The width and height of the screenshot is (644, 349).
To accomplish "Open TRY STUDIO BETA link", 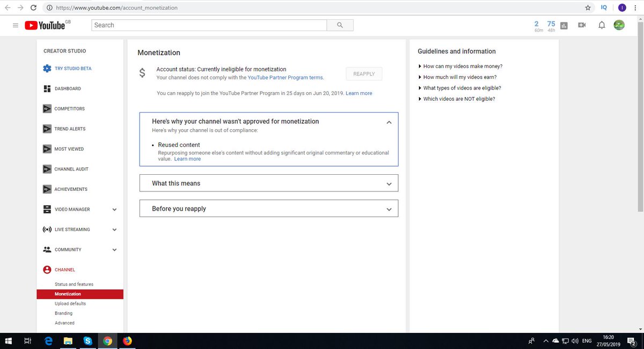I will coord(73,69).
